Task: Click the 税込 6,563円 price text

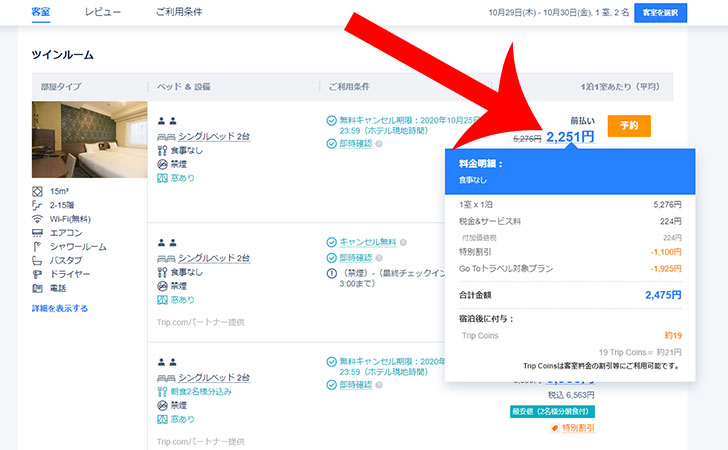Action: [571, 395]
